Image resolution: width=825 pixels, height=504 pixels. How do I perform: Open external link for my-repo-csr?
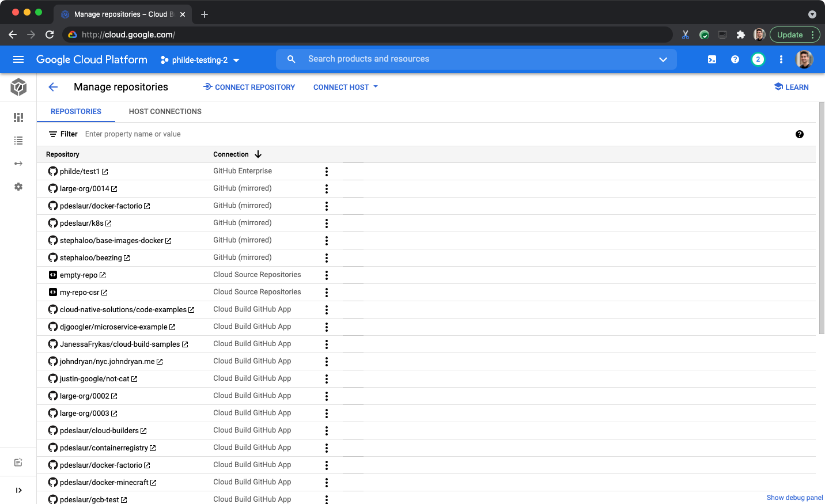click(x=104, y=293)
